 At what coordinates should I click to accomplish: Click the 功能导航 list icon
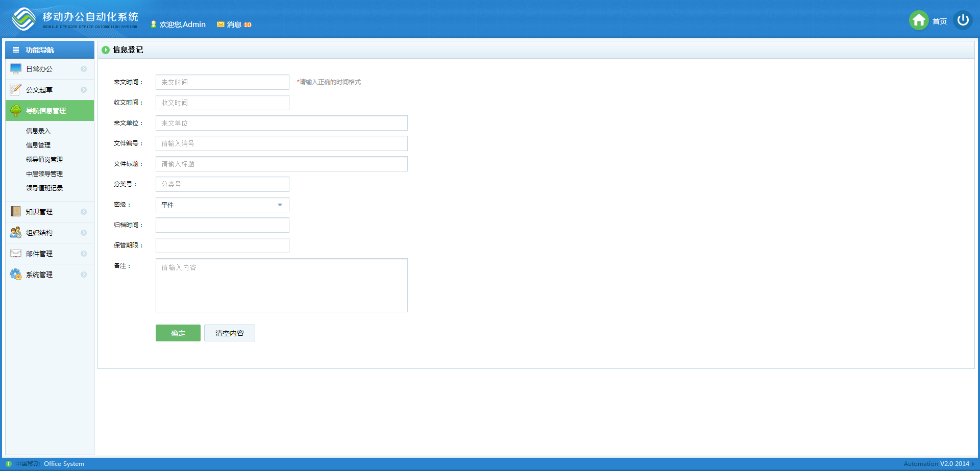tap(16, 50)
